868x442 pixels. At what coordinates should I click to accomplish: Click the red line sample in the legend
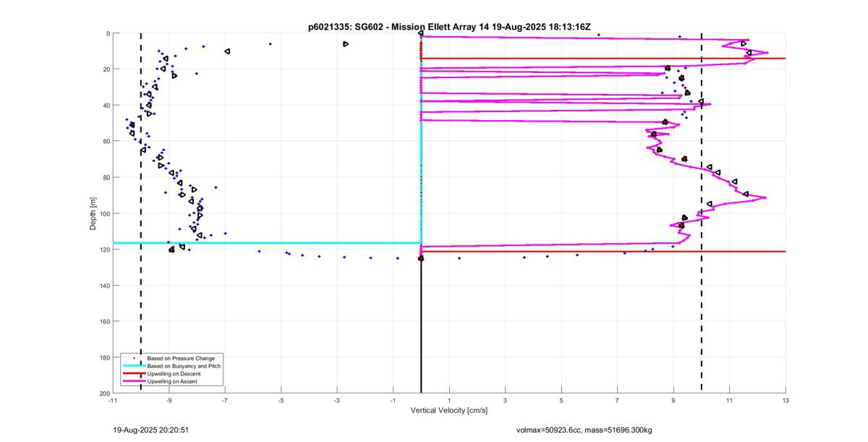point(133,373)
